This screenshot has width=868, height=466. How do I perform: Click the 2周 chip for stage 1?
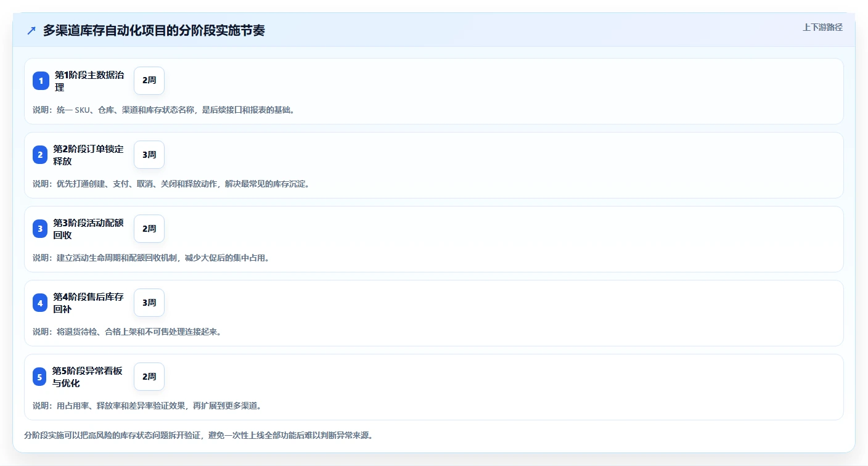pyautogui.click(x=149, y=81)
